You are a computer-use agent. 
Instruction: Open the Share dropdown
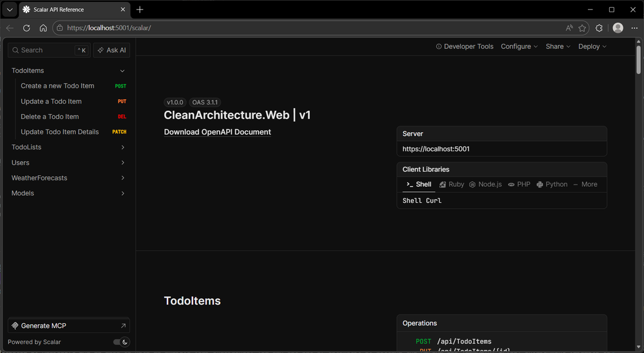[x=558, y=46]
